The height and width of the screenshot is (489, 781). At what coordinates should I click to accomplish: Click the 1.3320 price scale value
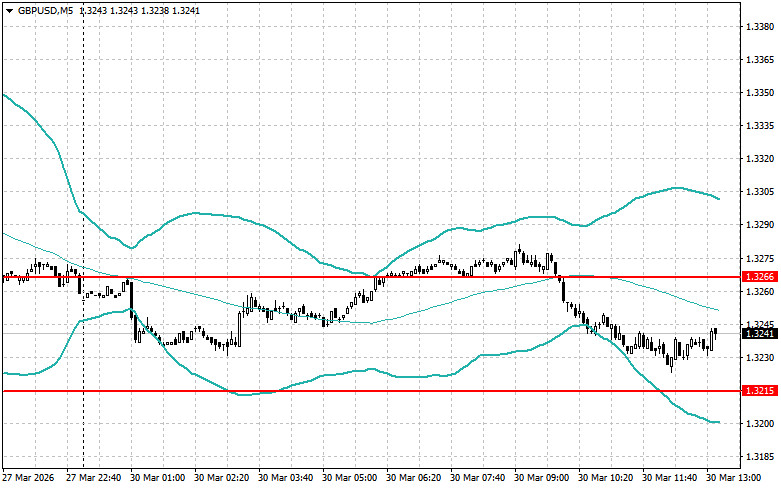click(760, 159)
